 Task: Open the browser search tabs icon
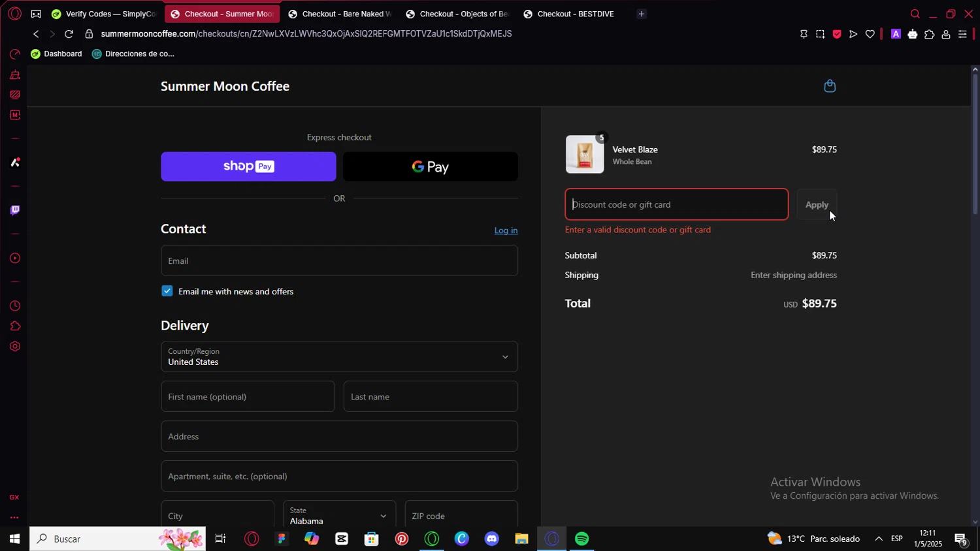tap(915, 14)
